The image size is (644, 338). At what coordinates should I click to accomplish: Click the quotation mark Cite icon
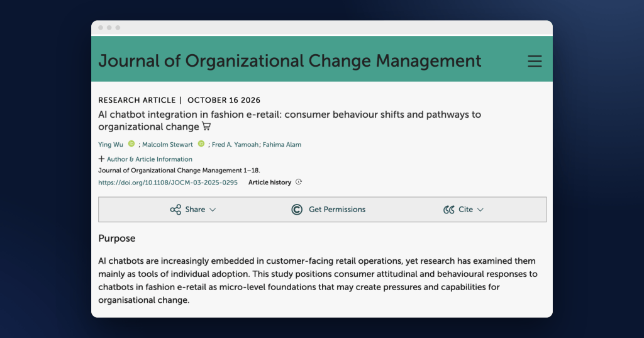[x=448, y=210]
